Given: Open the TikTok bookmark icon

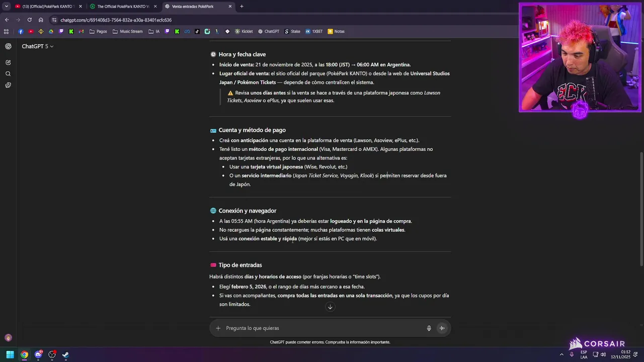Looking at the screenshot, I should tap(197, 31).
